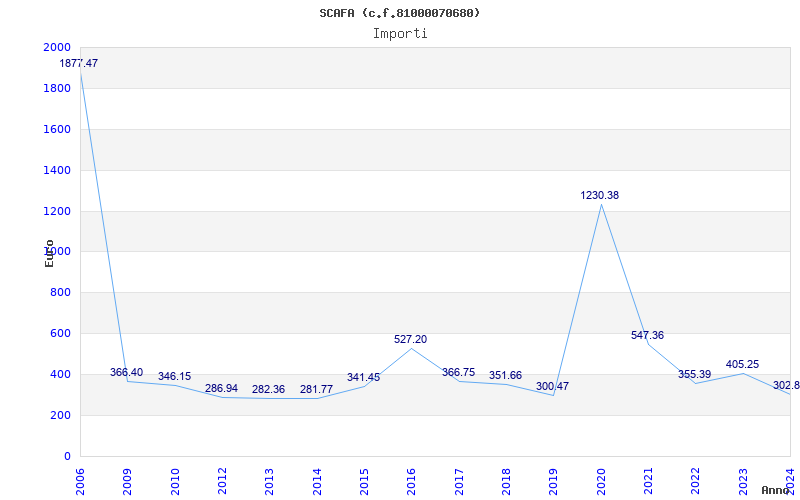The height and width of the screenshot is (500, 800).
Task: Click the 351.66 data label
Action: tap(505, 376)
